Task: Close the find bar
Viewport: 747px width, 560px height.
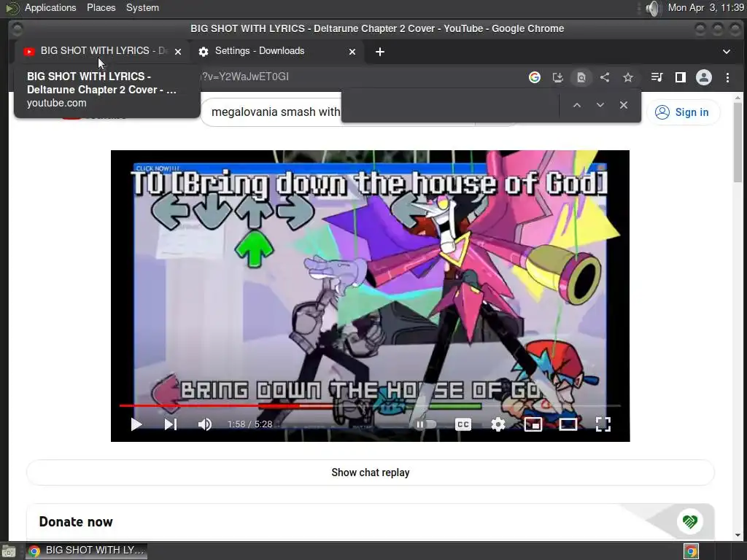Action: [624, 105]
